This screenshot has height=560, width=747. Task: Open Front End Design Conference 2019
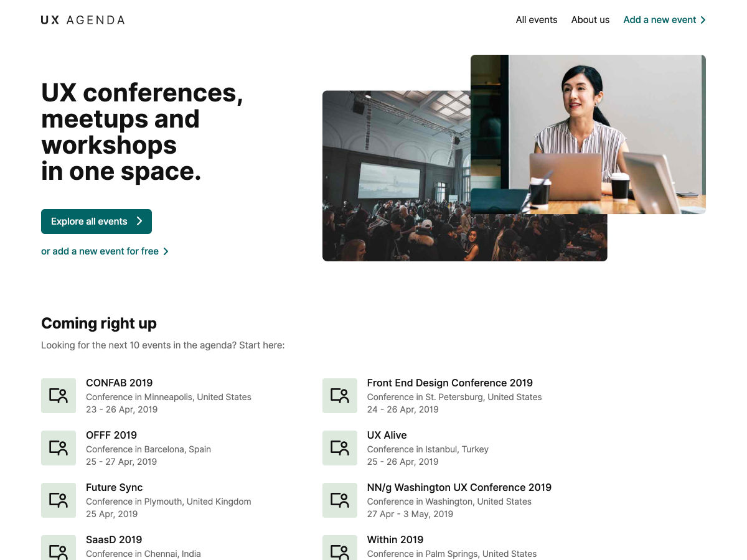[450, 383]
